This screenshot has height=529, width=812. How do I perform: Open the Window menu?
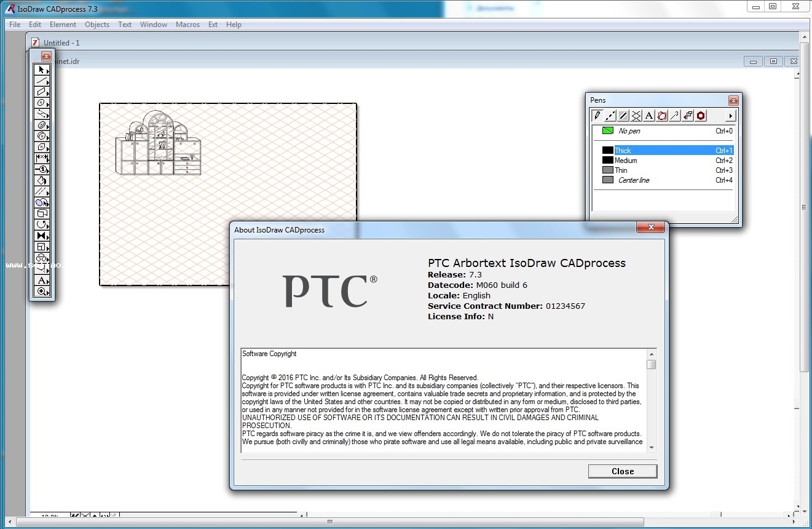click(x=154, y=25)
